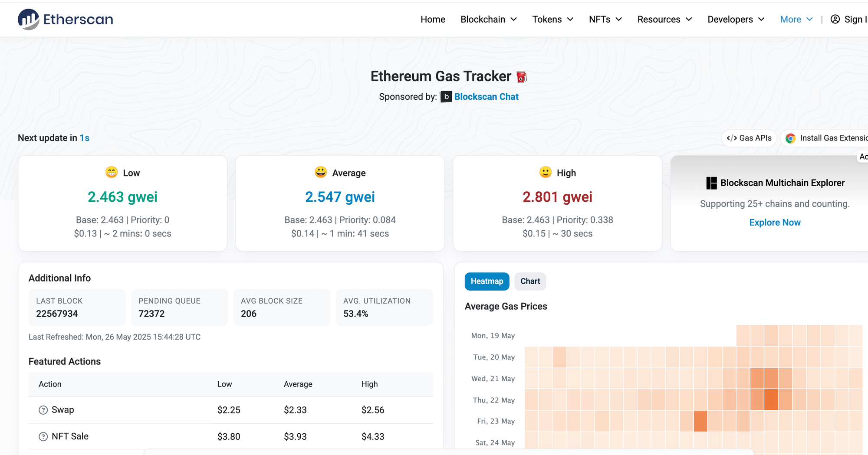Click the Gas APIs code brackets icon
Image resolution: width=868 pixels, height=455 pixels.
[732, 138]
